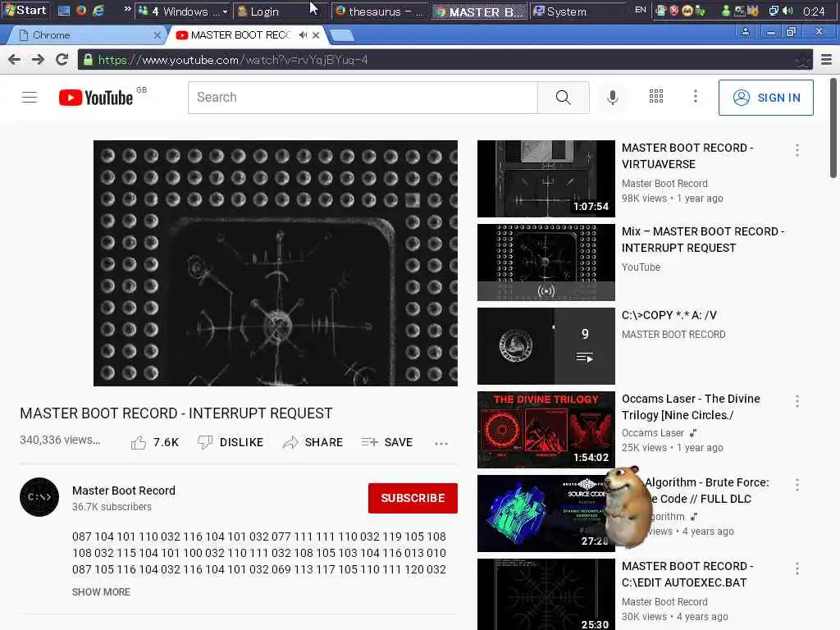
Task: Click the red SUBSCRIBE button
Action: click(413, 498)
